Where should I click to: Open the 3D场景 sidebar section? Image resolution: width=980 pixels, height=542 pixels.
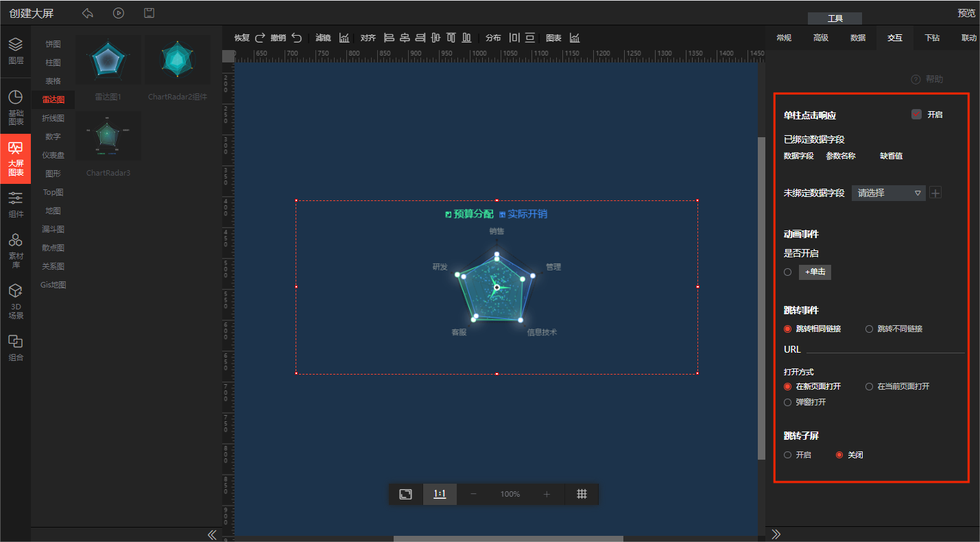tap(15, 301)
